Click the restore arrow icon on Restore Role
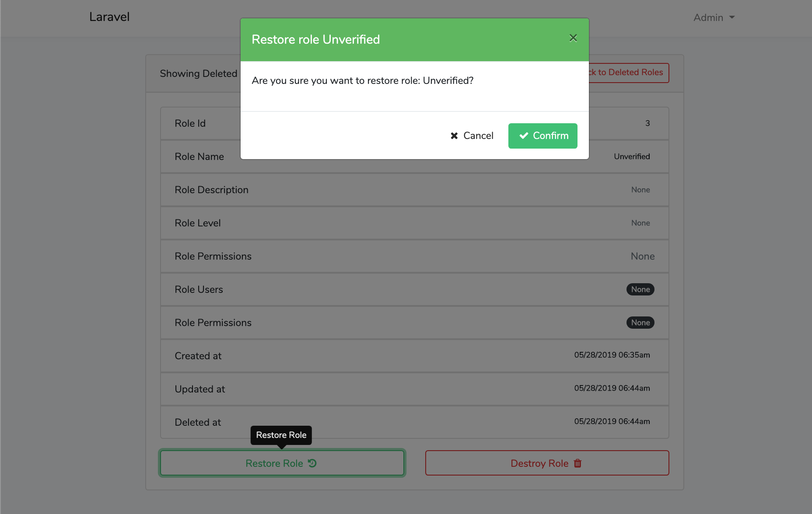Screen dimensions: 812x514 312,463
